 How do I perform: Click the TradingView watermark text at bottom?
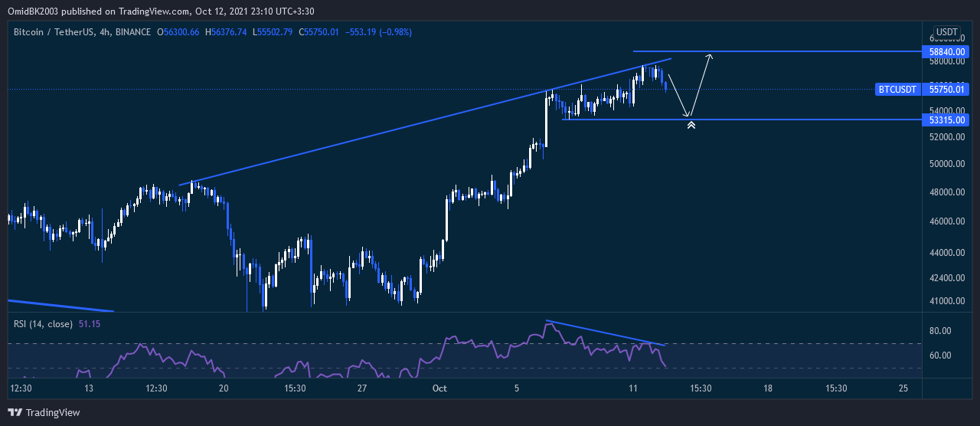[53, 412]
